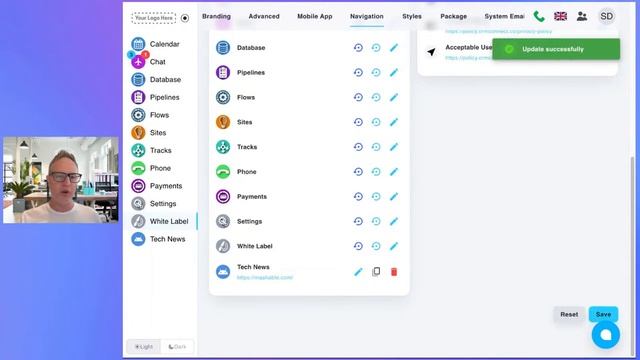Viewport: 640px width, 360px height.
Task: Click the pencil edit icon for White Label row
Action: pos(393,246)
